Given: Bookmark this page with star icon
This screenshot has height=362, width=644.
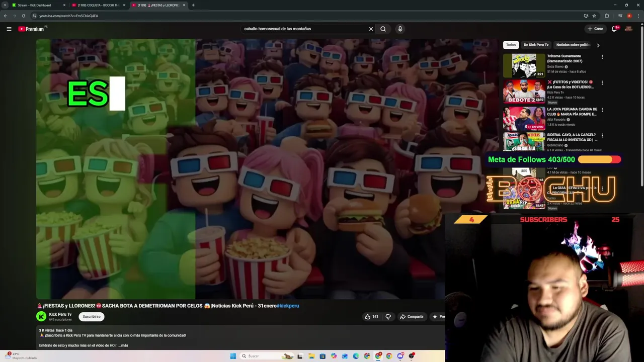Looking at the screenshot, I should click(x=594, y=16).
